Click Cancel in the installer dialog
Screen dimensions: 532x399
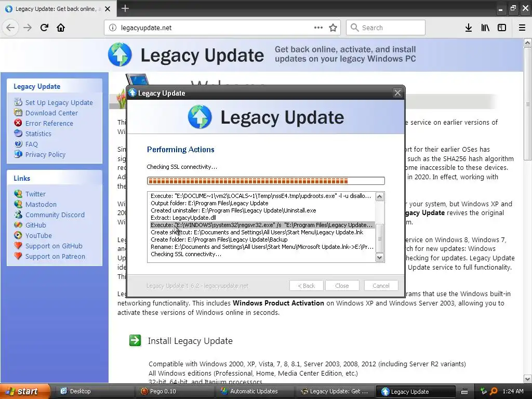point(381,286)
